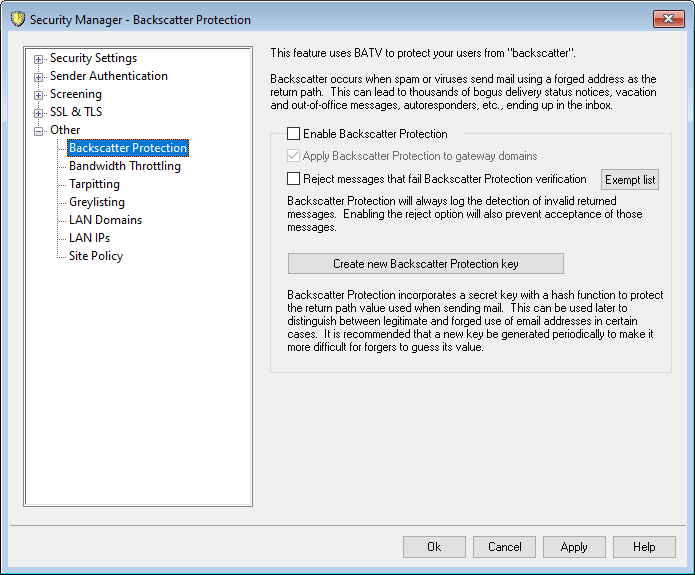695x575 pixels.
Task: Enable Backscatter Protection checkbox
Action: point(293,133)
